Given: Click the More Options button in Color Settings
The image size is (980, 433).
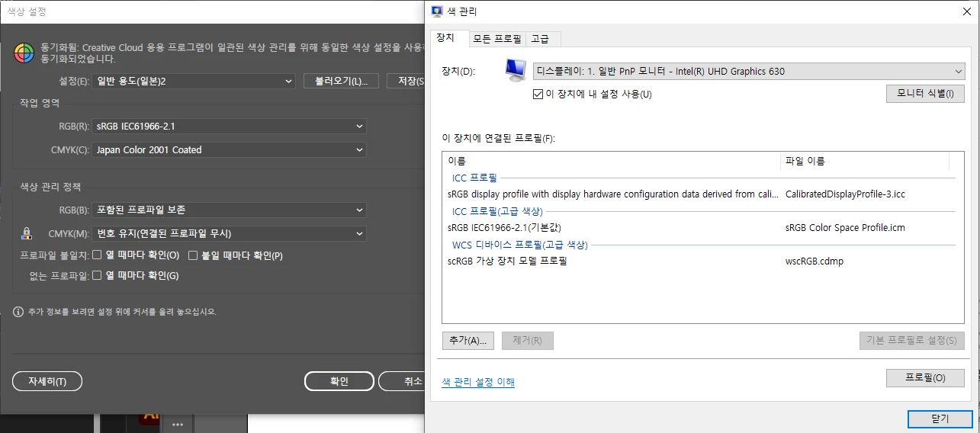Looking at the screenshot, I should click(47, 381).
